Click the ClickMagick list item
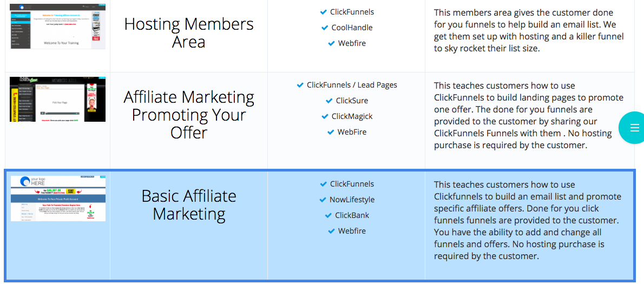This screenshot has height=284, width=644. pyautogui.click(x=347, y=116)
